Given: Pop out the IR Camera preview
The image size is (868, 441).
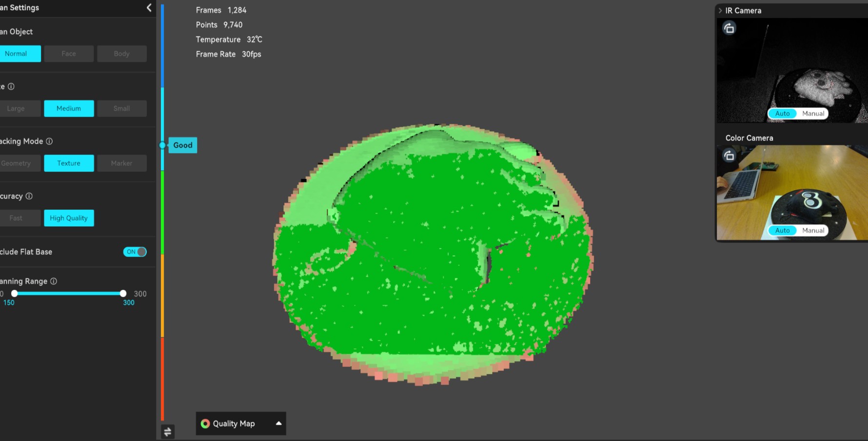Looking at the screenshot, I should [x=729, y=28].
